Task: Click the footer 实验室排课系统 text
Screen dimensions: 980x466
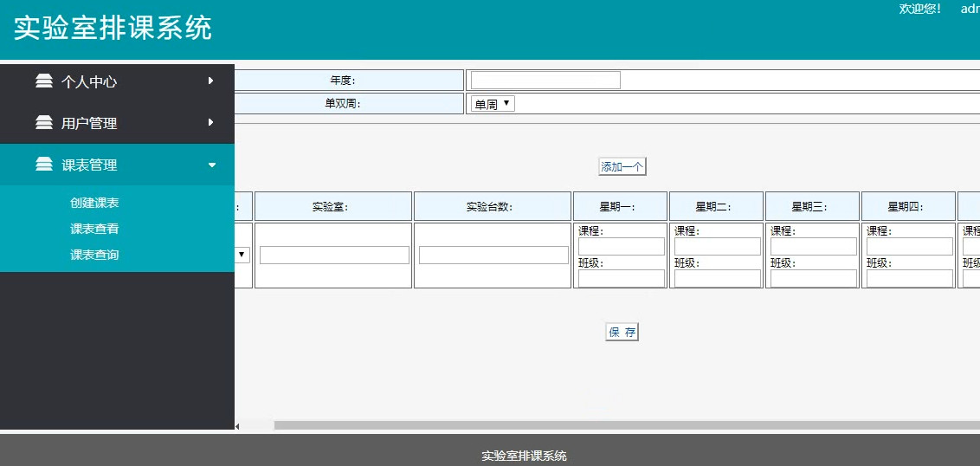Action: pos(524,456)
